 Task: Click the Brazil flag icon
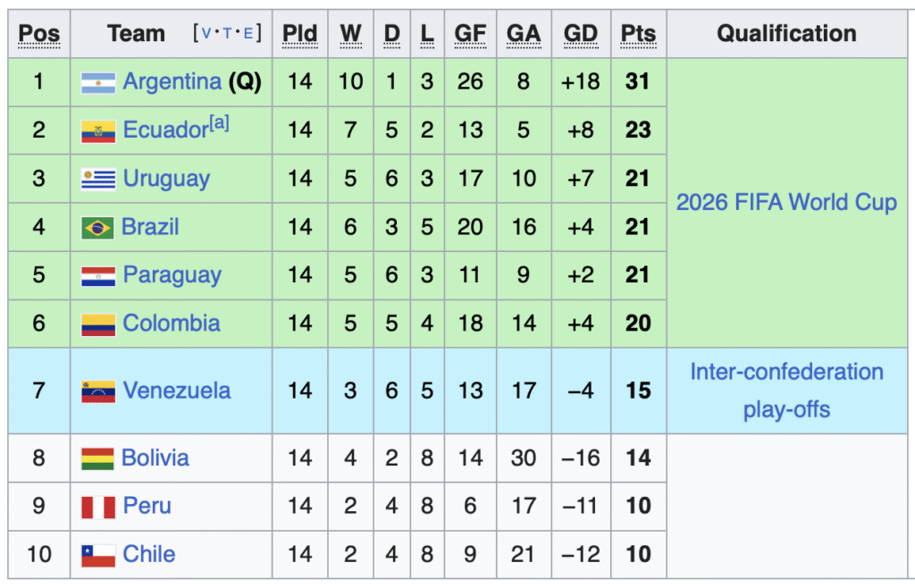(97, 228)
